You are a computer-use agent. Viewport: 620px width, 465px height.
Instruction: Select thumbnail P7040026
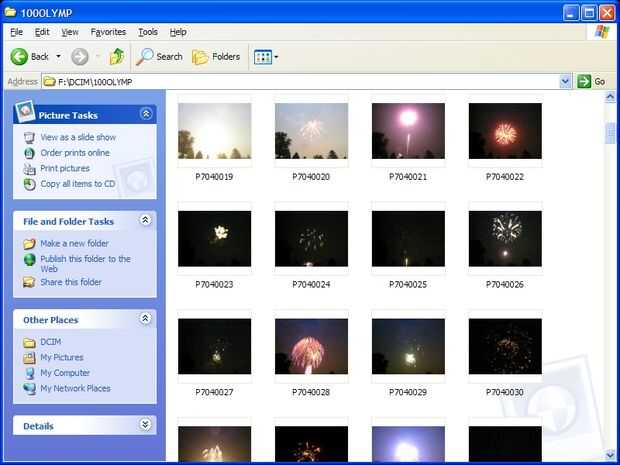(505, 239)
